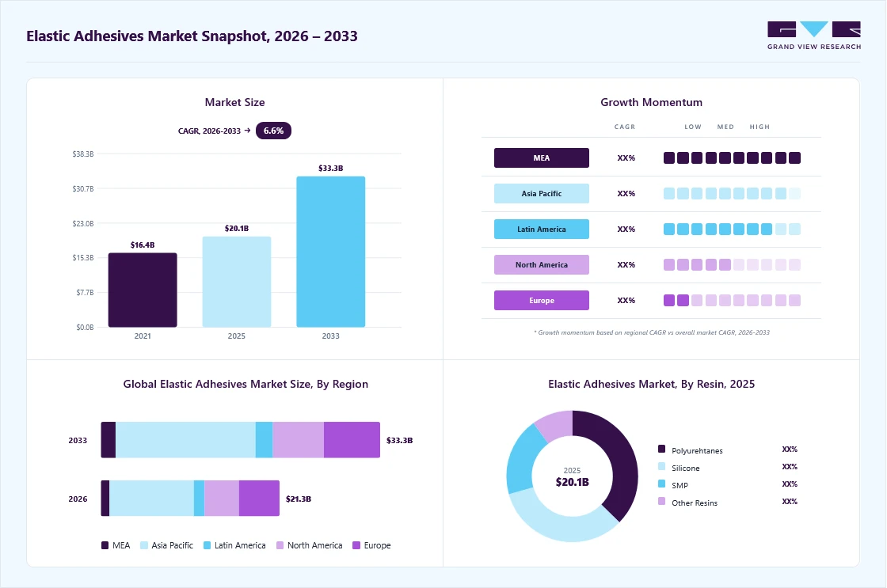The image size is (887, 588).
Task: Click the $20.1B donut center value
Action: tap(572, 482)
